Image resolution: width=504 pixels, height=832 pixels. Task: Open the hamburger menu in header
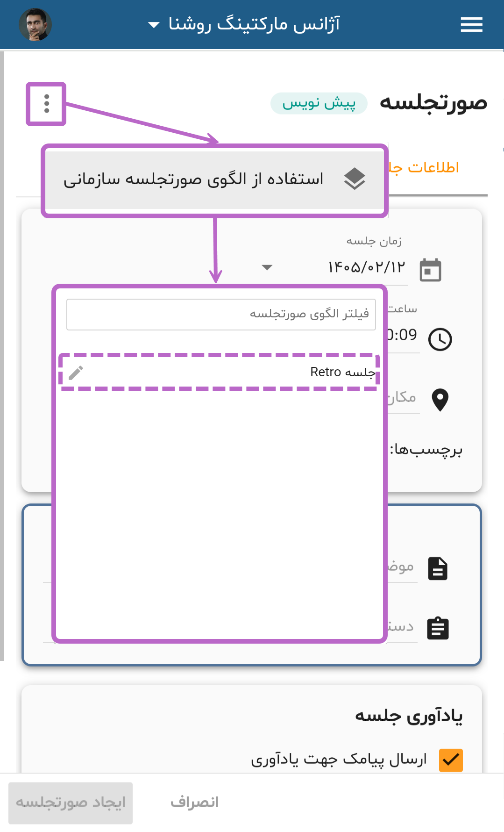(x=471, y=25)
